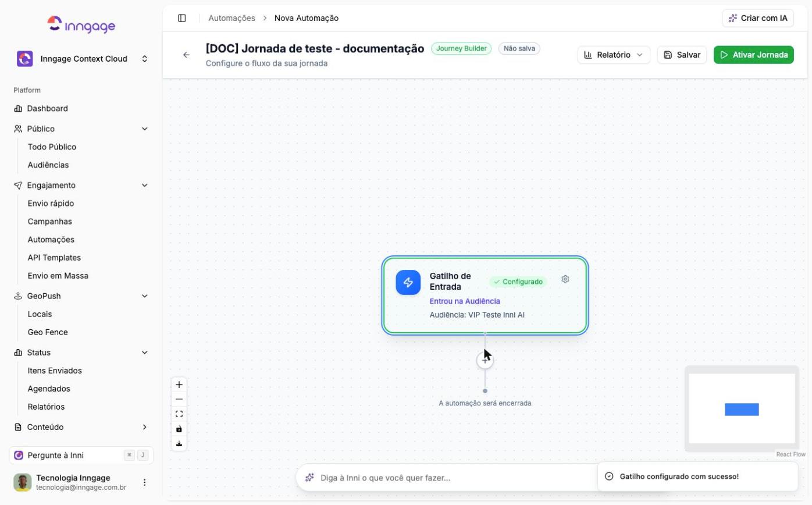This screenshot has height=505, width=812.
Task: Open Envio rápido
Action: click(x=51, y=204)
